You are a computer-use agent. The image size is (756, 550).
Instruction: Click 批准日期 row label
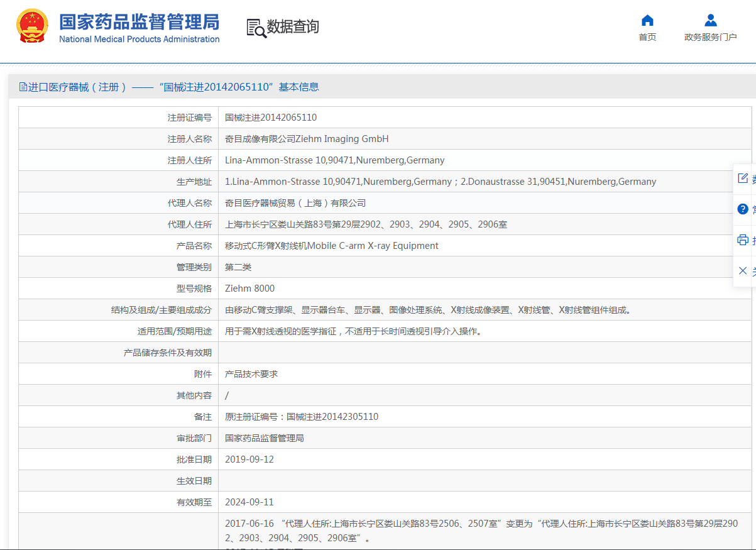194,459
